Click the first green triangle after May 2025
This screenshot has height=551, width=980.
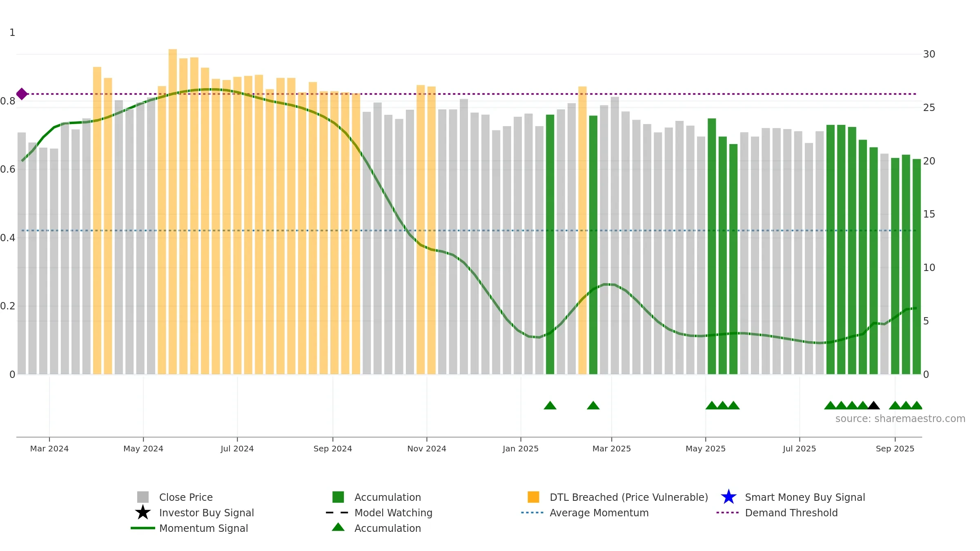pyautogui.click(x=712, y=405)
